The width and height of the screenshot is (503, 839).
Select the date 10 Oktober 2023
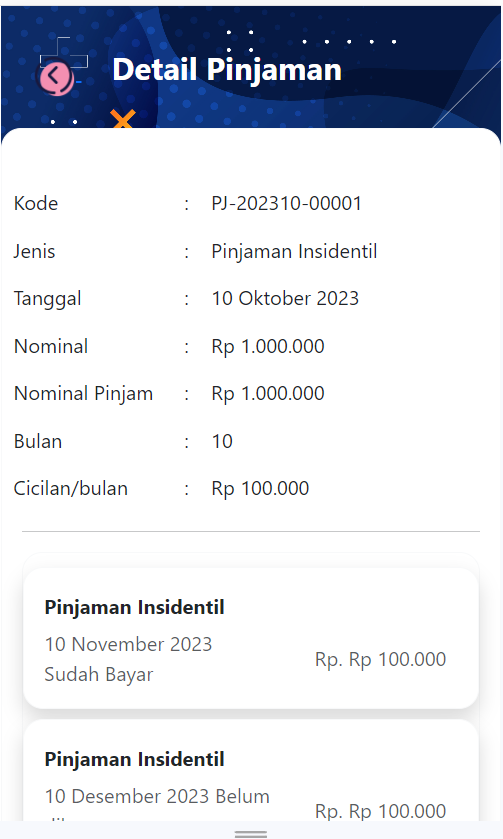(x=285, y=299)
